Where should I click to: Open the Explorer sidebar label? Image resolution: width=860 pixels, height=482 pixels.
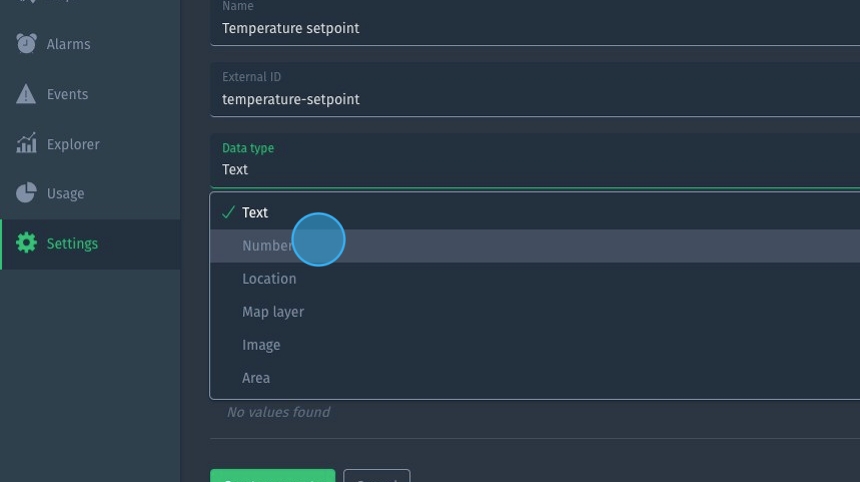73,144
